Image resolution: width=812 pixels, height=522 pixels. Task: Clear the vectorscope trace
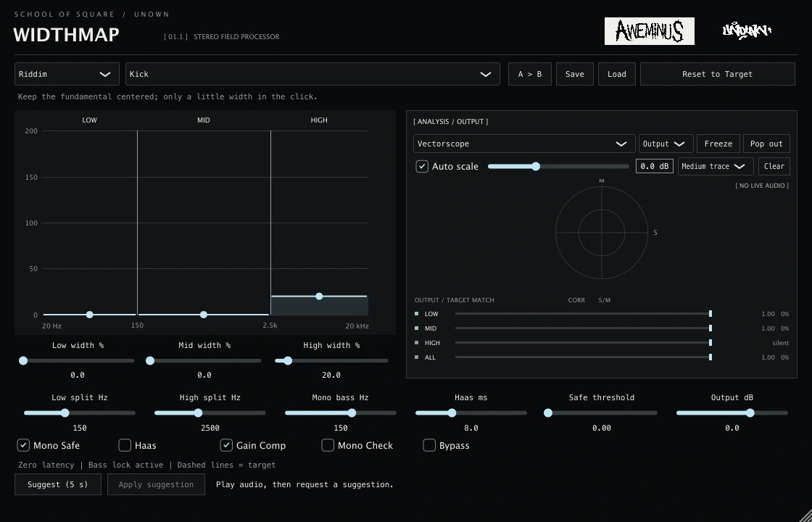(x=774, y=166)
